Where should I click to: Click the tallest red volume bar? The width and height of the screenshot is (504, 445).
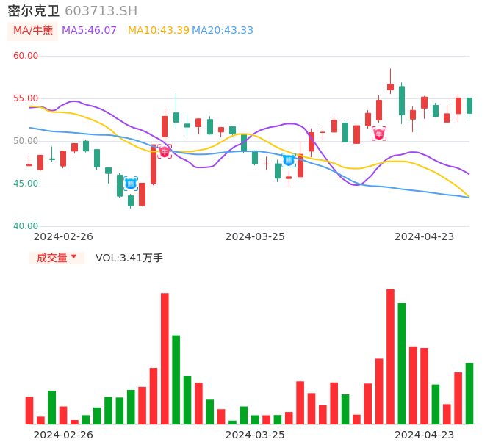tap(390, 356)
